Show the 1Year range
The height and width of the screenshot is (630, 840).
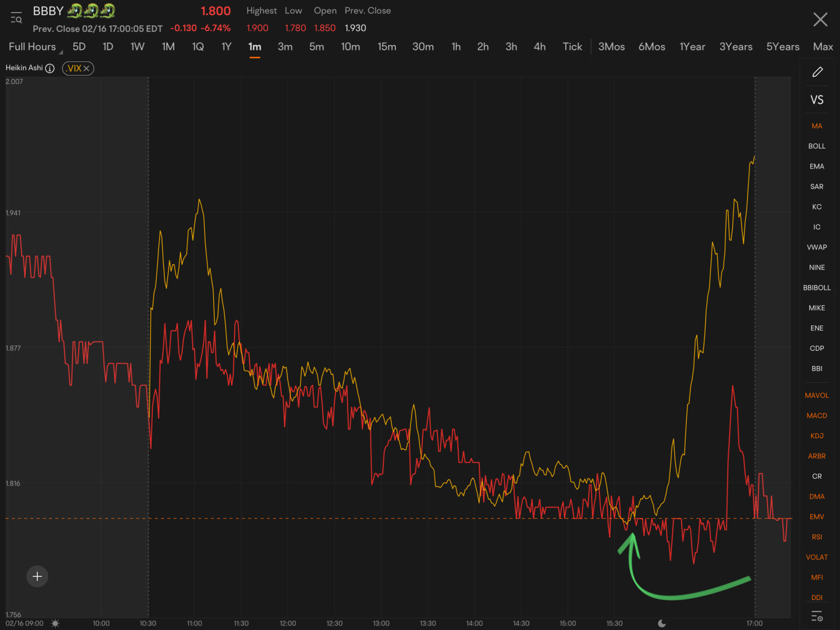click(692, 47)
